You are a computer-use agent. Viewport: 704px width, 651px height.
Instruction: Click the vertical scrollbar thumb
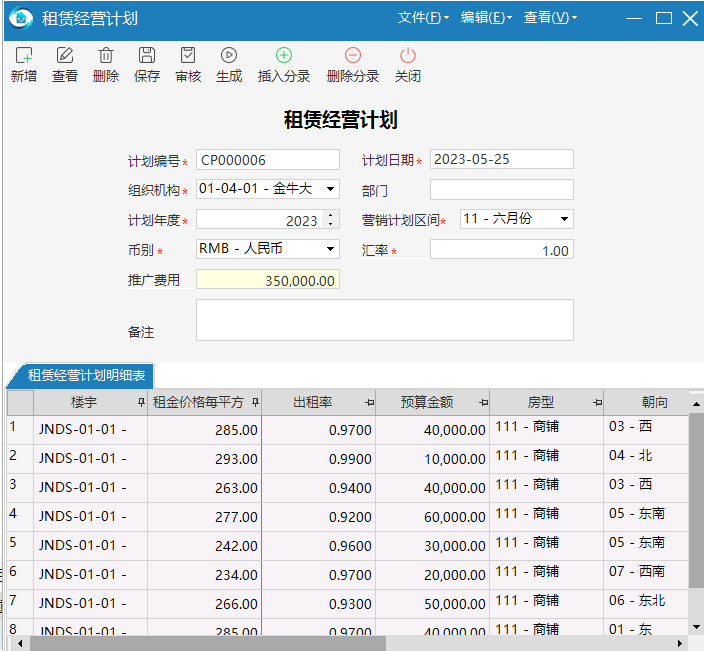click(696, 501)
